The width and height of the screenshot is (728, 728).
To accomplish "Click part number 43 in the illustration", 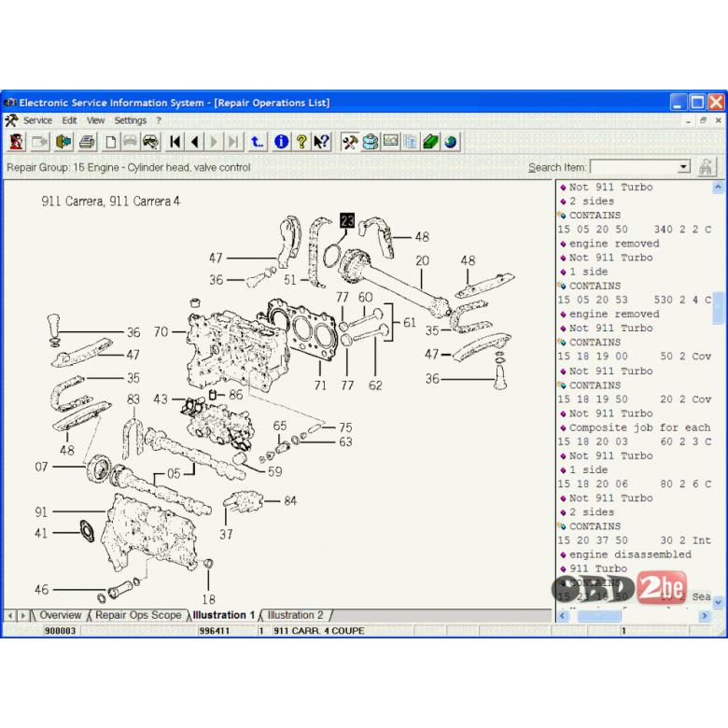I will [x=161, y=399].
